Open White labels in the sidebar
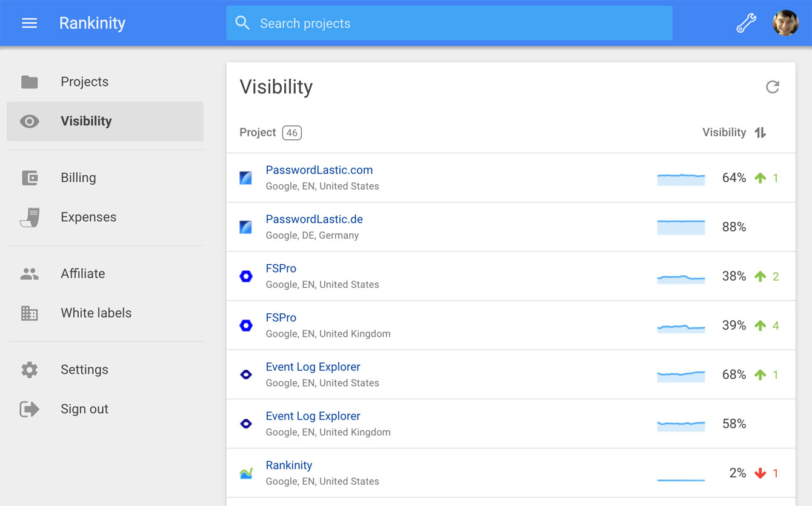 pos(105,313)
